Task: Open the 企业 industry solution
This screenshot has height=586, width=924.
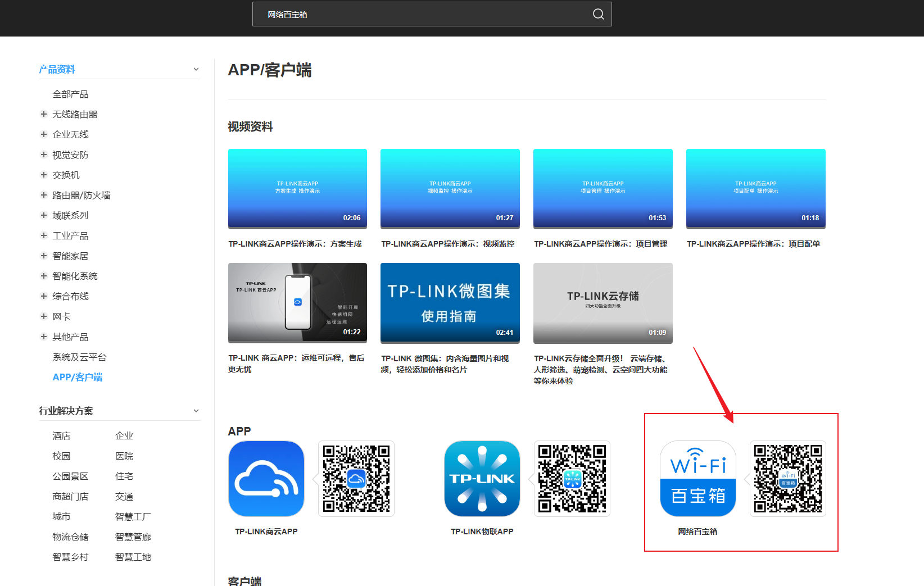Action: [x=124, y=435]
